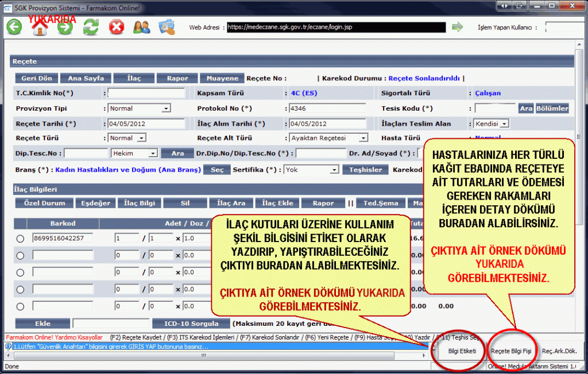
Task: Select radio button for barcode 8699516042257
Action: (20, 239)
